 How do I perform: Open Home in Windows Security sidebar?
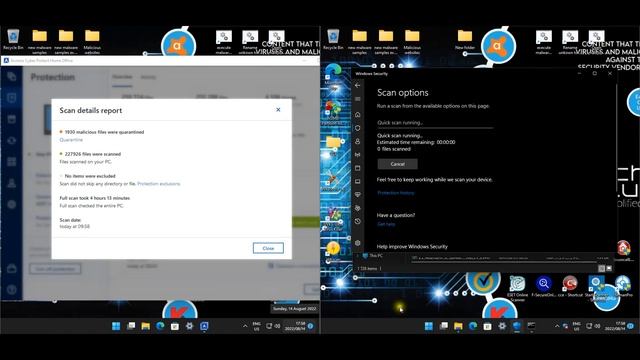(358, 115)
